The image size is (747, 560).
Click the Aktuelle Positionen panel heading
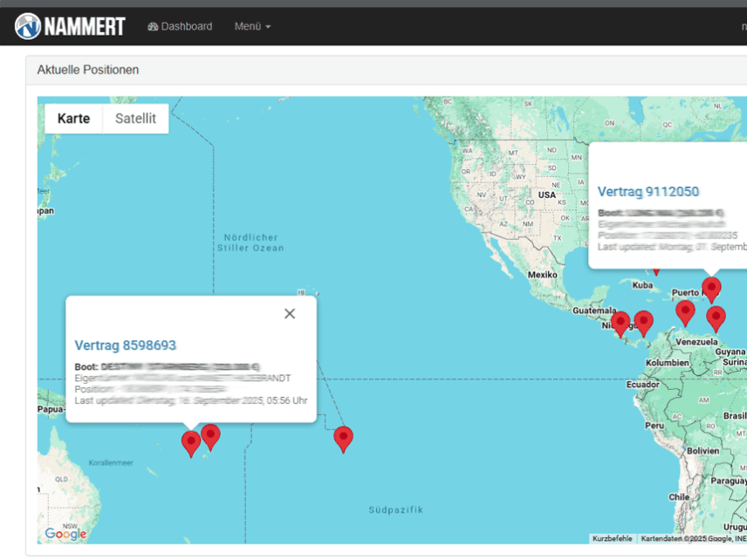(x=88, y=70)
